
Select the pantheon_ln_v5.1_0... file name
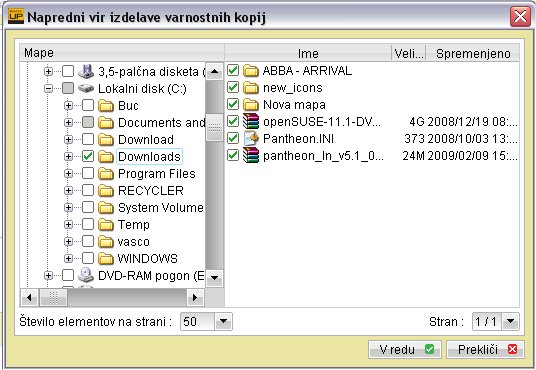click(323, 156)
